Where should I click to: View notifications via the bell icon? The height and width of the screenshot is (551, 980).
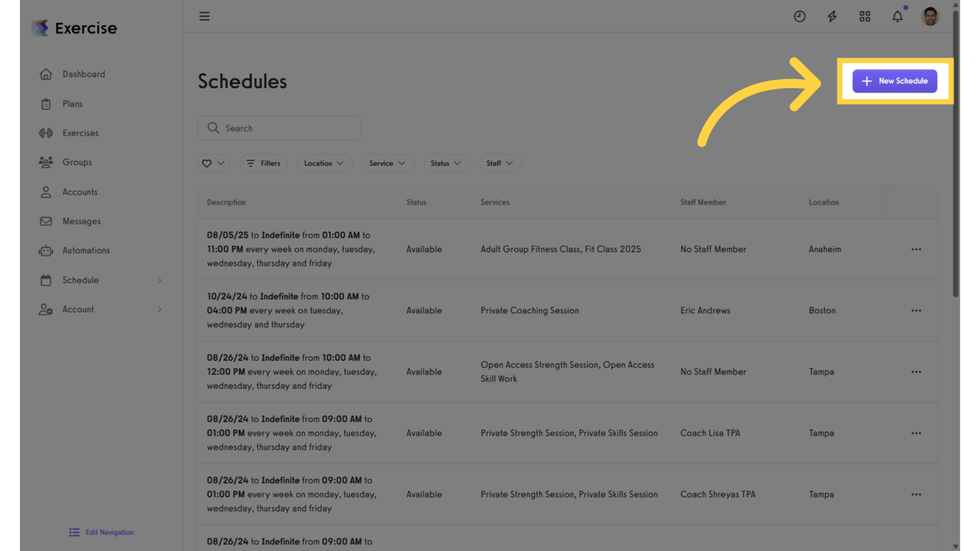click(897, 16)
